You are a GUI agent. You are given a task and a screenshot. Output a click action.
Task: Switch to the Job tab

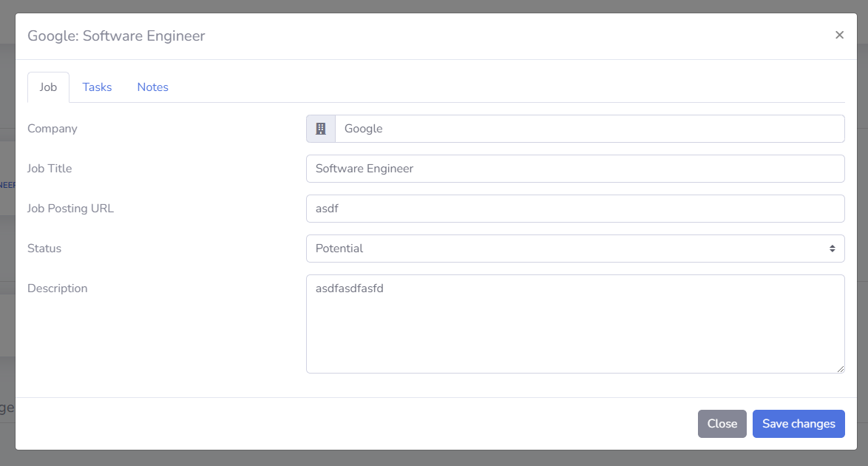tap(48, 87)
